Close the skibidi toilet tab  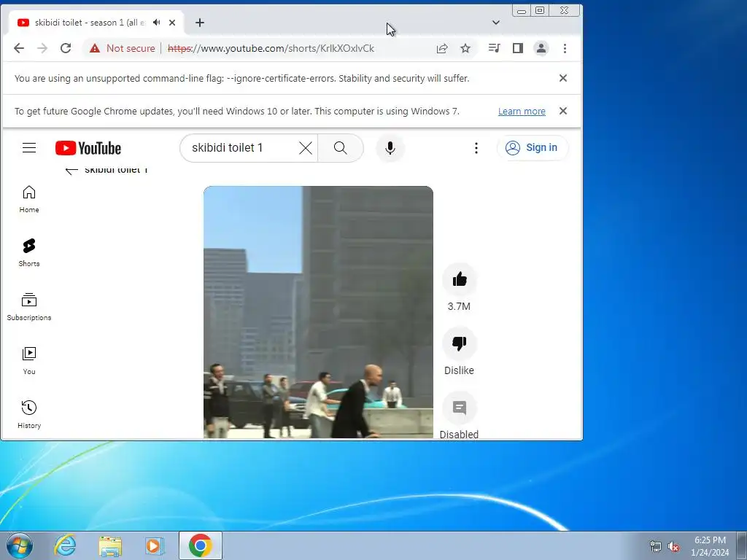pos(172,23)
